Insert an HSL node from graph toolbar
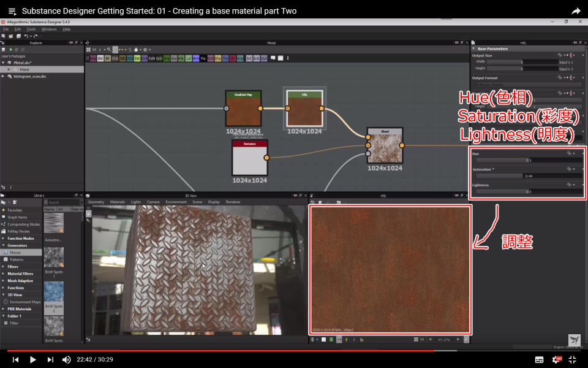 pyautogui.click(x=181, y=58)
